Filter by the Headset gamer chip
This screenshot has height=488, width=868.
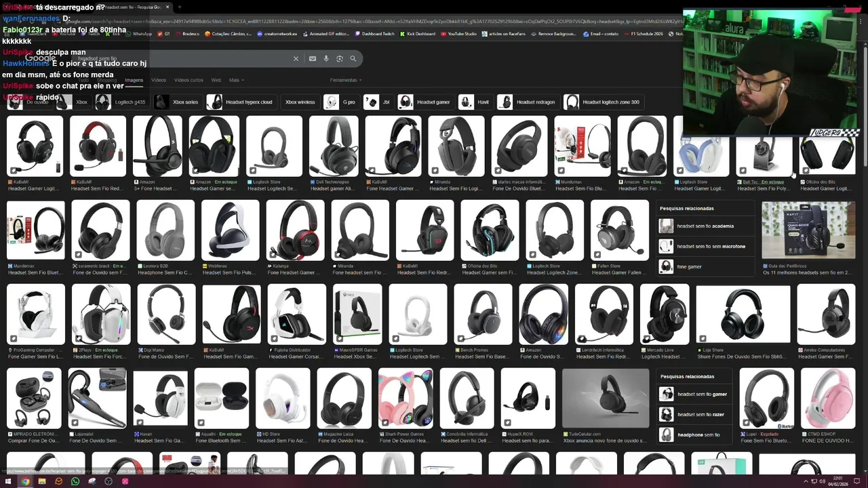(425, 102)
